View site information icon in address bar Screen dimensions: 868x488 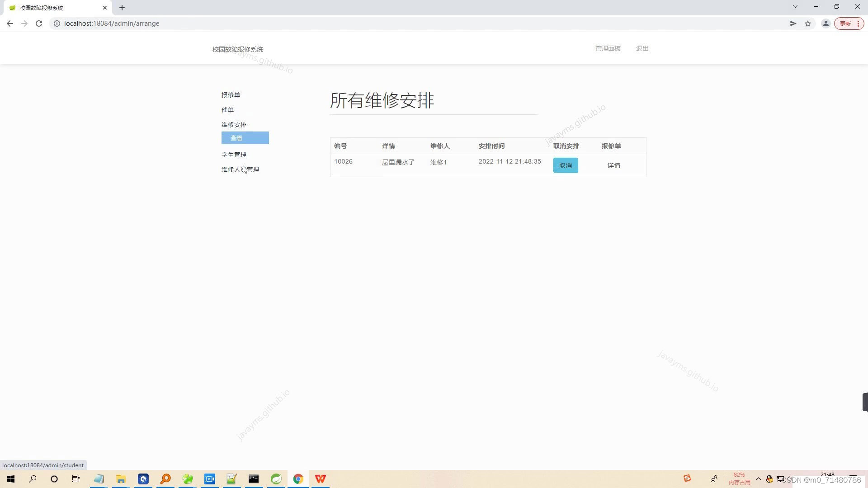pyautogui.click(x=57, y=23)
